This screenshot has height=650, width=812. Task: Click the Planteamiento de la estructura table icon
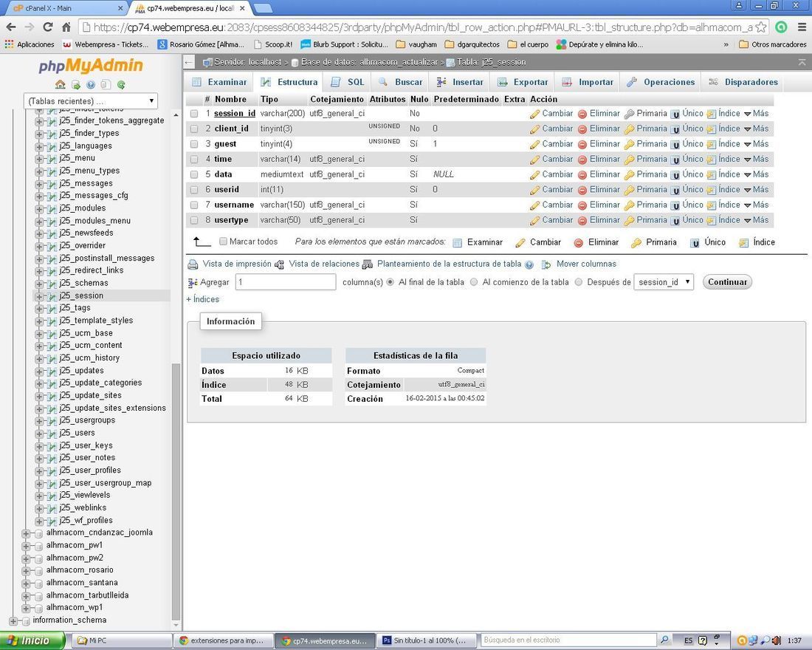pos(368,265)
